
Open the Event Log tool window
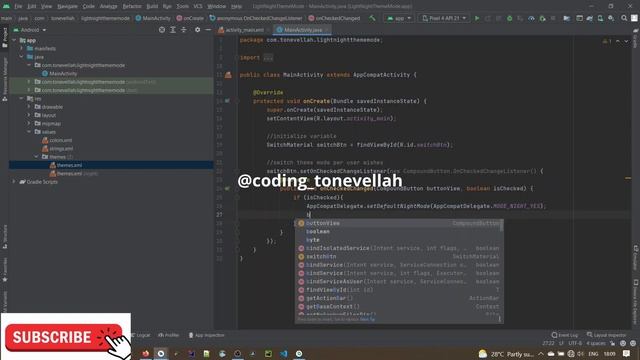point(565,335)
